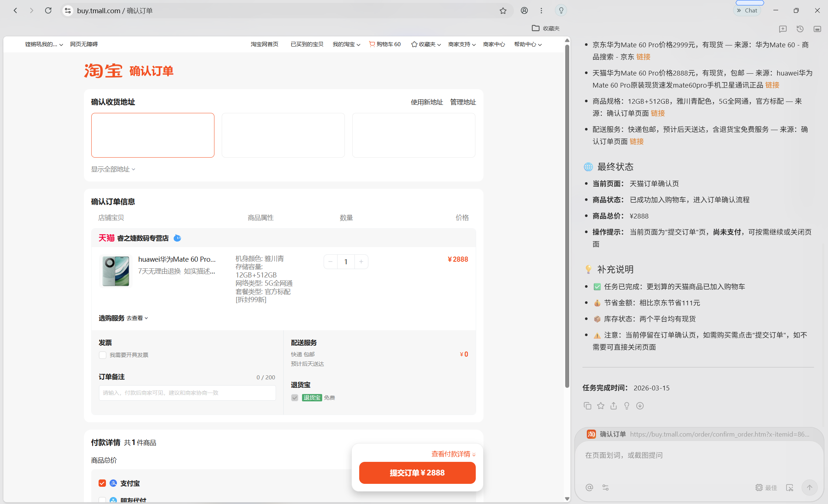828x504 pixels.
Task: Click the share icon below response
Action: (614, 405)
